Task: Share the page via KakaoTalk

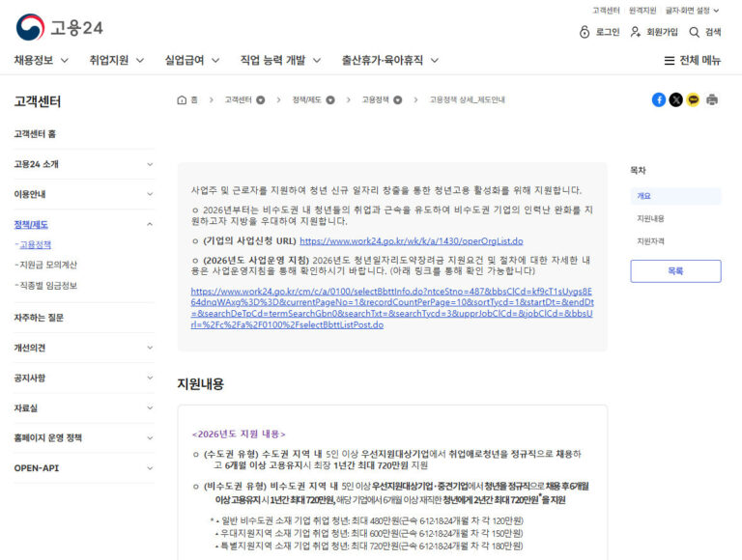Action: (693, 99)
